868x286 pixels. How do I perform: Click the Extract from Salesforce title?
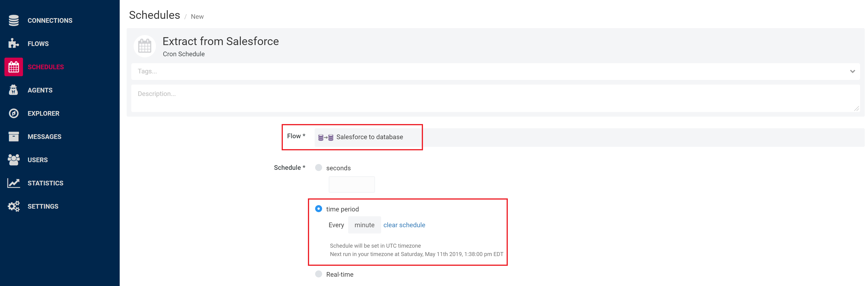coord(221,41)
